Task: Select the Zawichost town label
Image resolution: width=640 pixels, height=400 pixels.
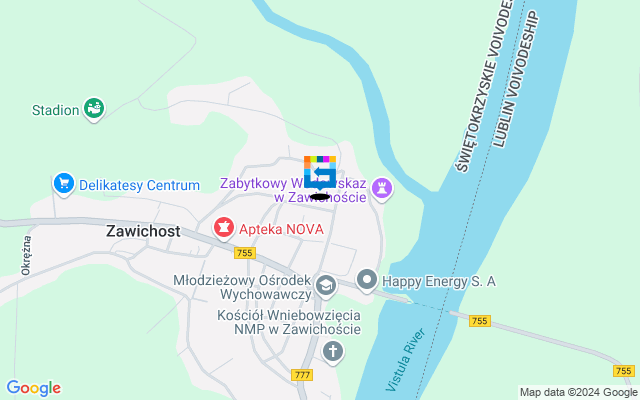Action: tap(143, 231)
